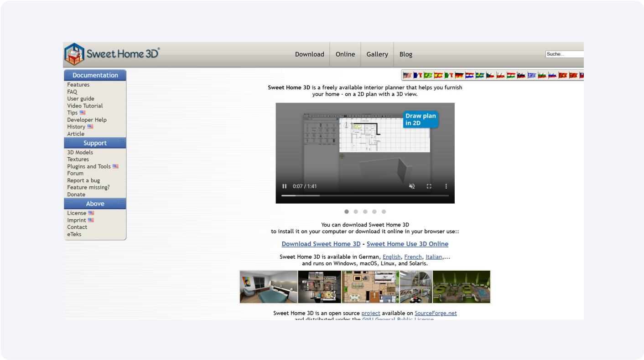Open the FAQ link
This screenshot has height=360, width=644.
(72, 92)
